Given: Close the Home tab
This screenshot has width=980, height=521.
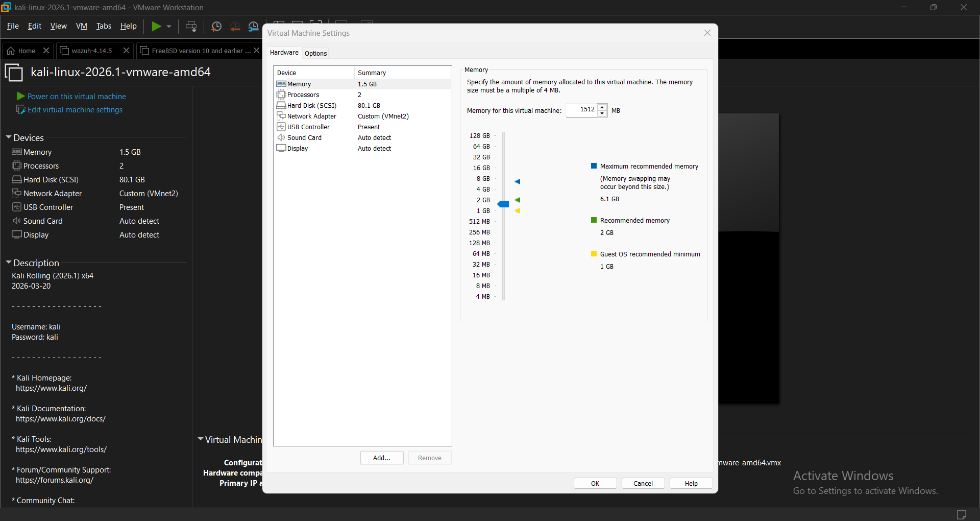Looking at the screenshot, I should 46,51.
